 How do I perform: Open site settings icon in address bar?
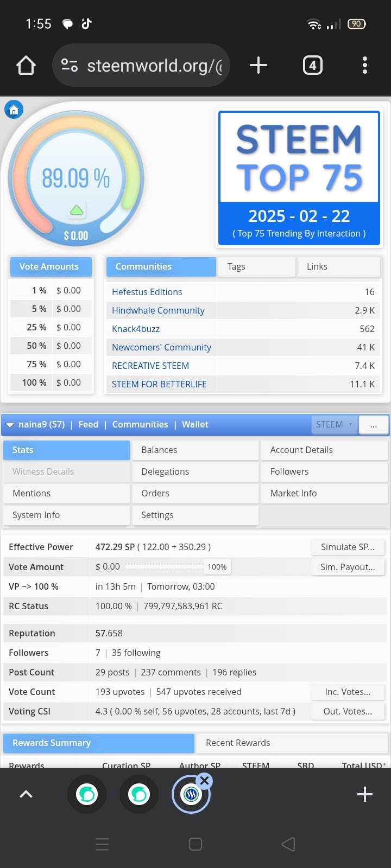pos(70,66)
